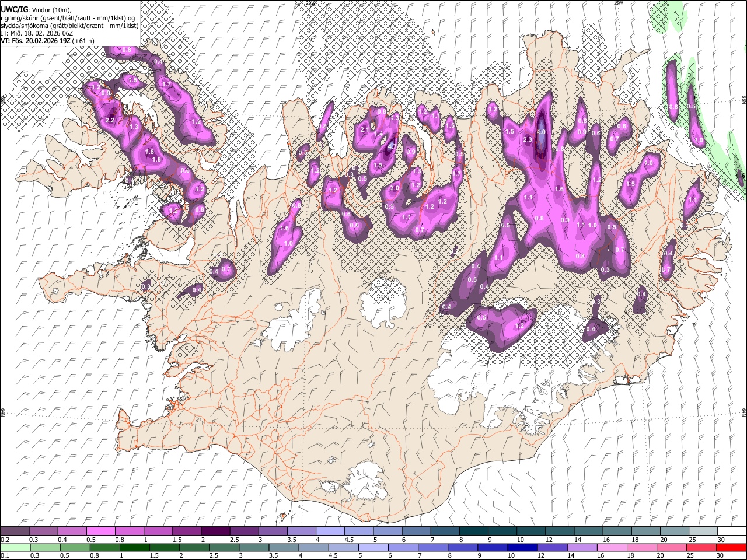Click the '0.2' label under upper legend
This screenshot has width=747, height=560.
pyautogui.click(x=5, y=540)
